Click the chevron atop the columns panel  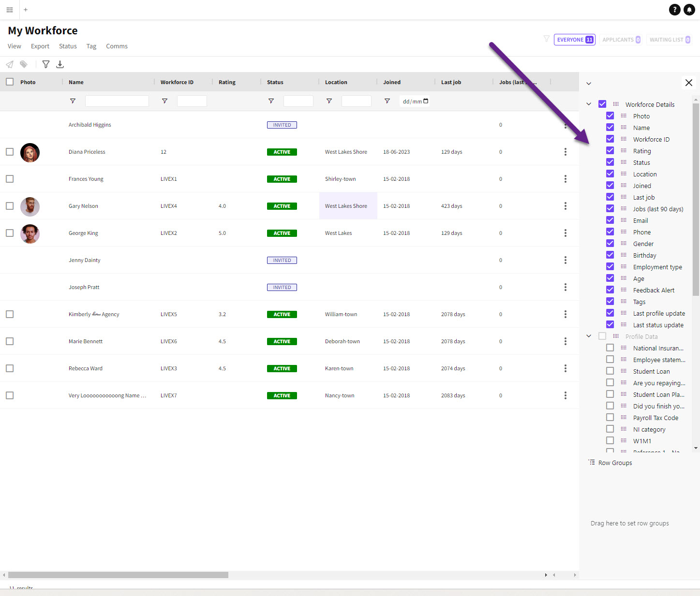[589, 83]
